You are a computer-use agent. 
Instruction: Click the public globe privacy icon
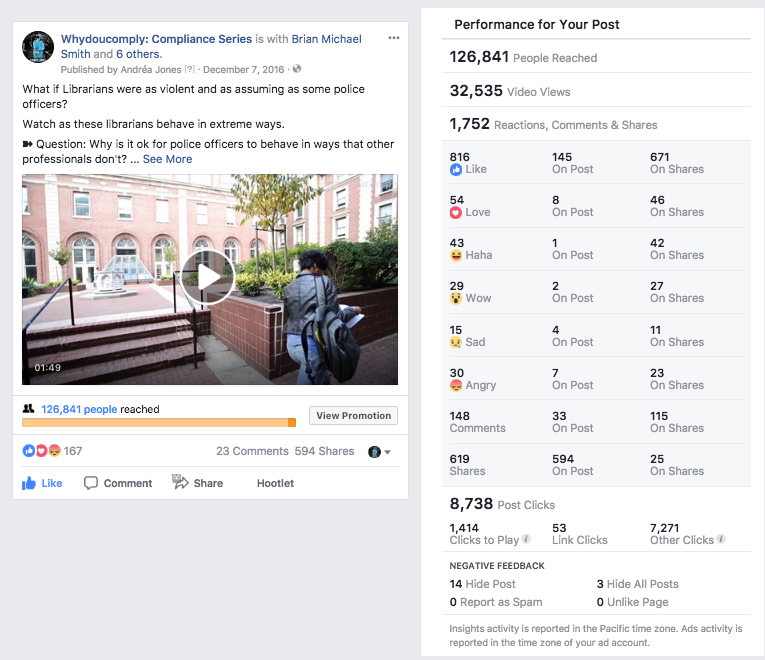click(x=297, y=69)
